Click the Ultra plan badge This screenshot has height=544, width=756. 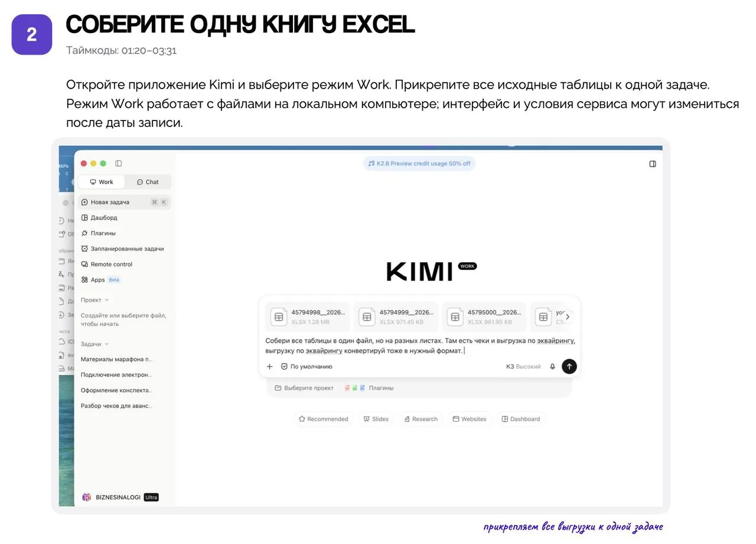pos(151,497)
